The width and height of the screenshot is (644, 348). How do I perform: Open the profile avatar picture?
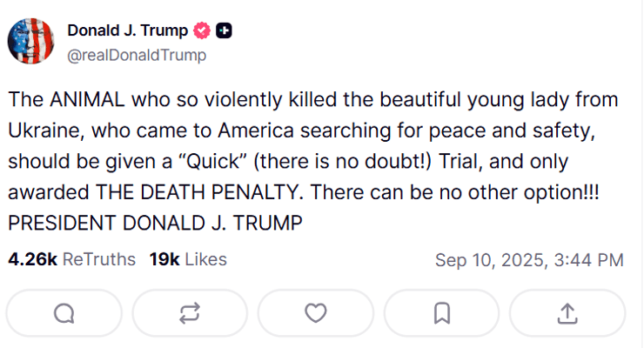[32, 41]
